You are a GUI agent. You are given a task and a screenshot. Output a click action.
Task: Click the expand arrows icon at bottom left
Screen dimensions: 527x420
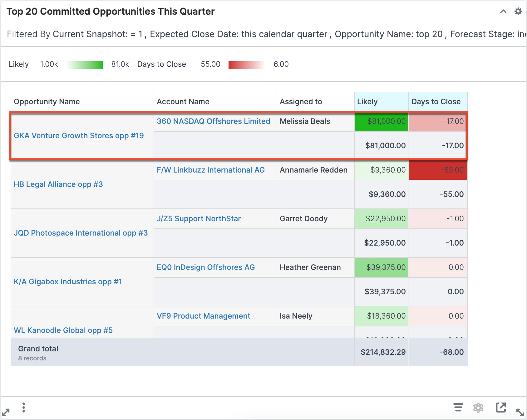(x=6, y=412)
